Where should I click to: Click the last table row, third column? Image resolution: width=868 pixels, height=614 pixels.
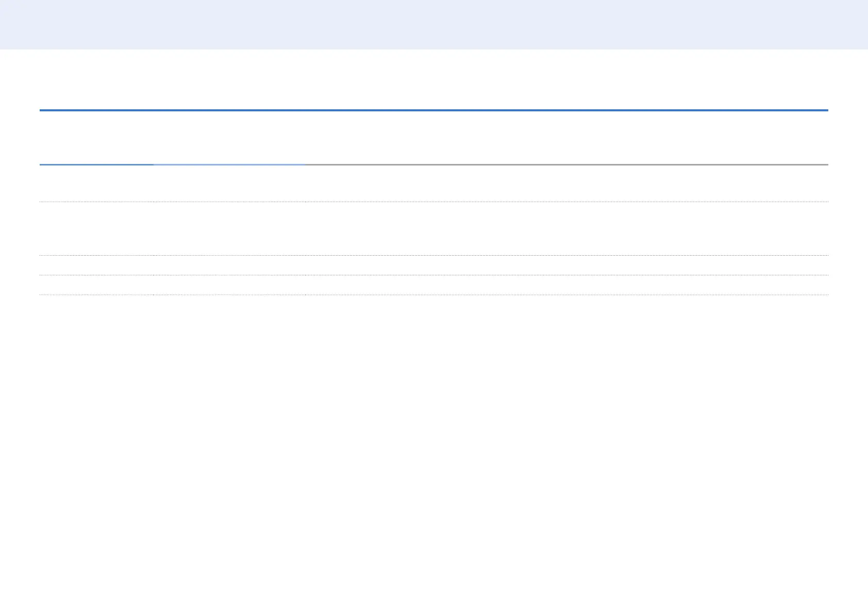[x=566, y=285]
